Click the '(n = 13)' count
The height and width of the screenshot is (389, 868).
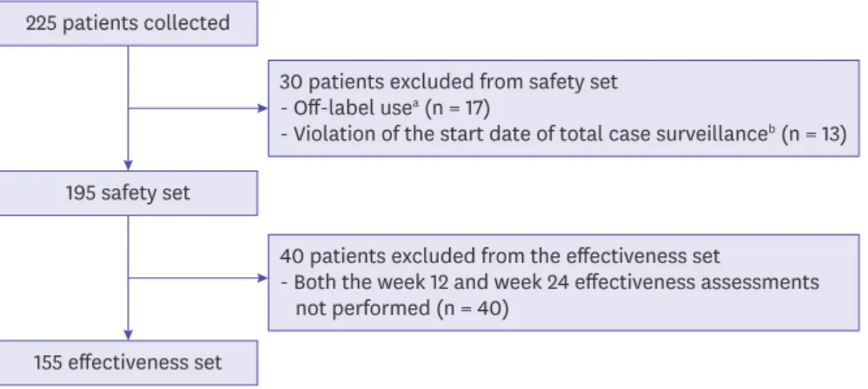[x=814, y=134]
